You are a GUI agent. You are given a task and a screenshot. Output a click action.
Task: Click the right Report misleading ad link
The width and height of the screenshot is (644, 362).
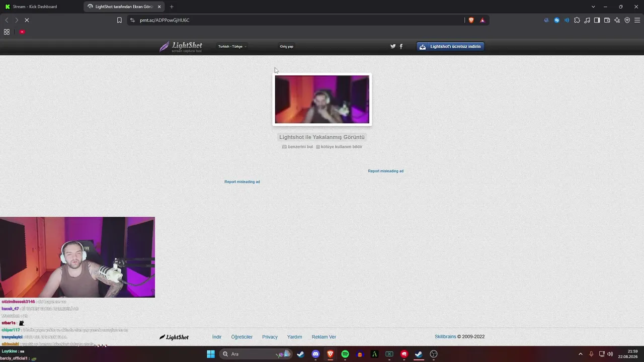(385, 171)
